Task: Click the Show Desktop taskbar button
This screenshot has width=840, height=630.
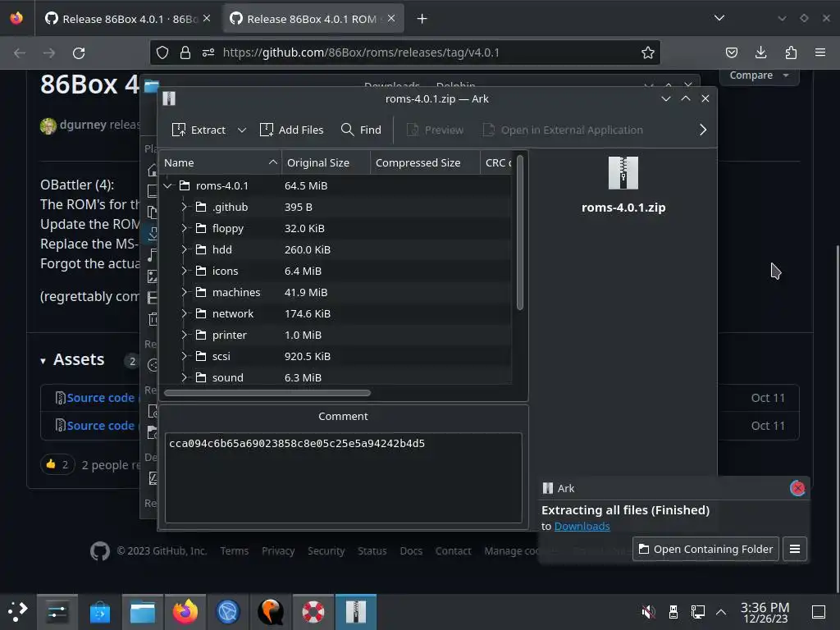Action: coord(819,611)
